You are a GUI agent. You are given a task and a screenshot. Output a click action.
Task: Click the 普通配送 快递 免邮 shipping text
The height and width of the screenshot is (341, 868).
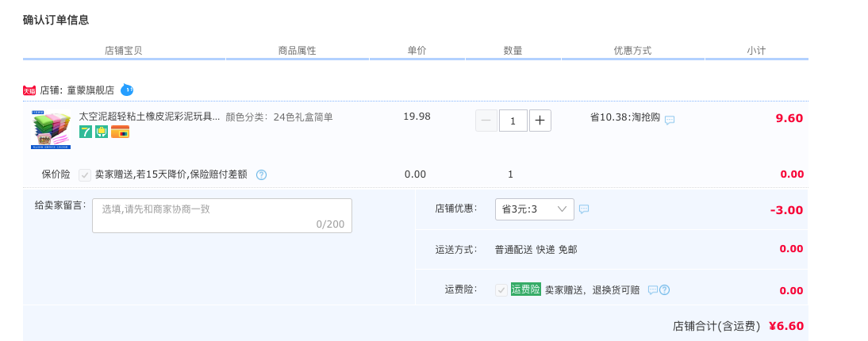(536, 250)
